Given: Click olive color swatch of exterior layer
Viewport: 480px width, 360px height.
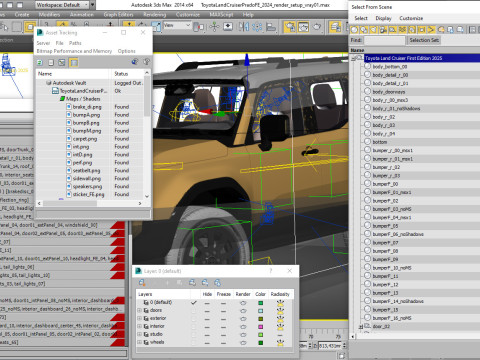Looking at the screenshot, I should pyautogui.click(x=261, y=319).
